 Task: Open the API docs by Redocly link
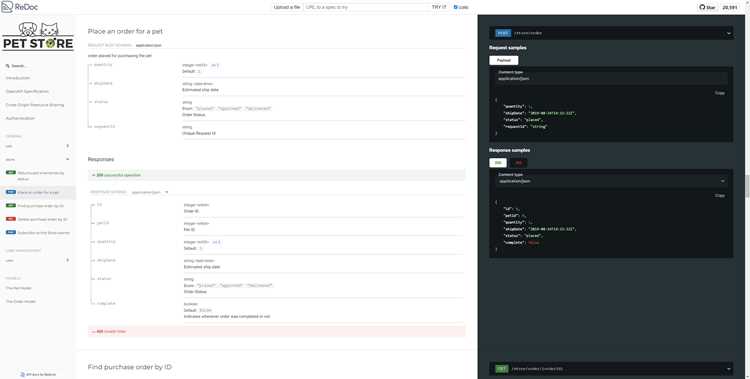click(41, 375)
